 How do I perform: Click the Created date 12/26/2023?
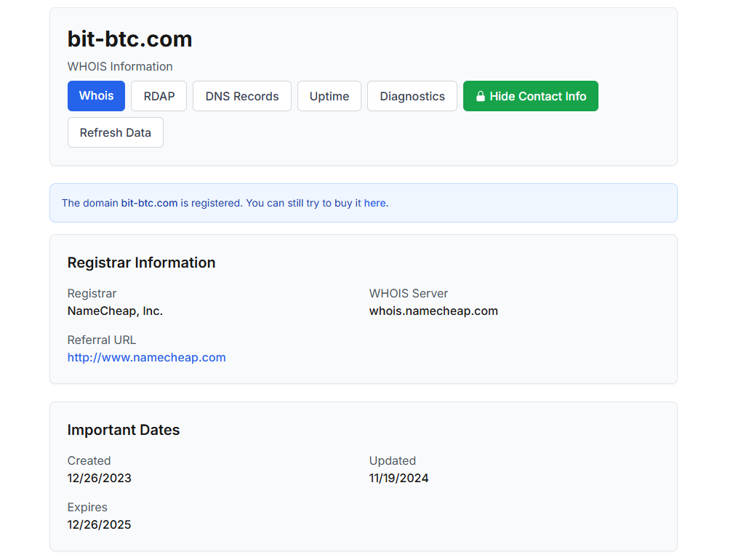tap(99, 478)
